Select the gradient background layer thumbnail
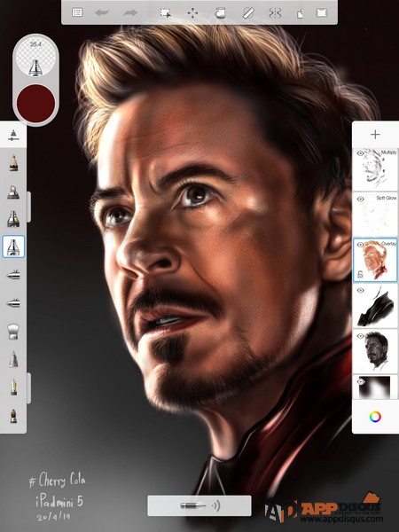 (x=375, y=387)
